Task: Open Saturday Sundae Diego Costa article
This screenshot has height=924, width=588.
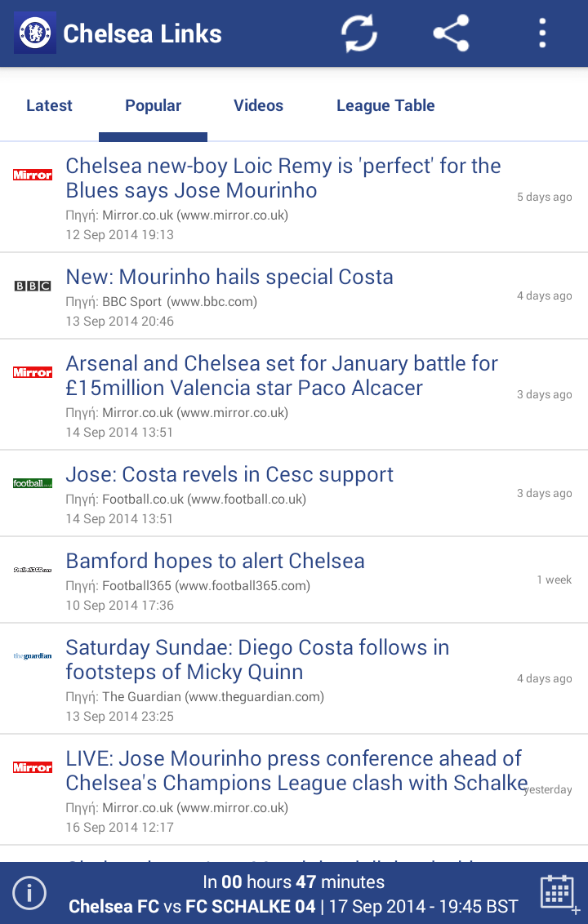Action: click(294, 679)
